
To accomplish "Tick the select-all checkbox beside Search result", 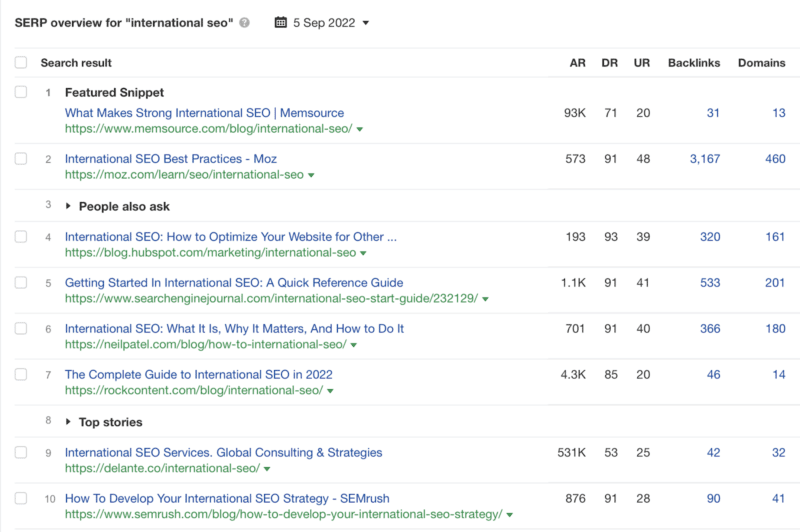I will tap(21, 62).
